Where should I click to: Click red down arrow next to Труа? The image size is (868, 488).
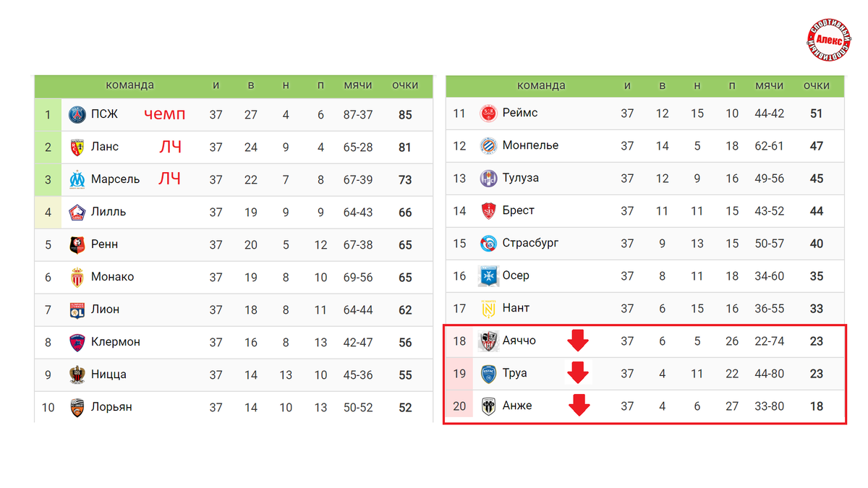pyautogui.click(x=578, y=372)
